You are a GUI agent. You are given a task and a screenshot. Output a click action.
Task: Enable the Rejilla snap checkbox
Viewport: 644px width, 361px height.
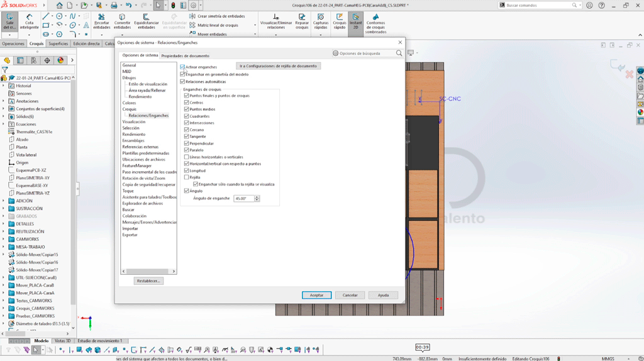click(x=186, y=177)
